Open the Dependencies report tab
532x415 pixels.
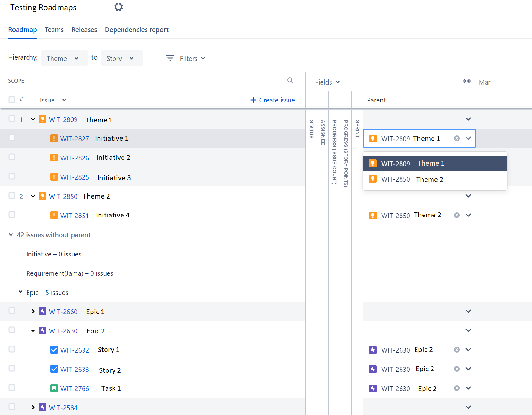pos(137,30)
